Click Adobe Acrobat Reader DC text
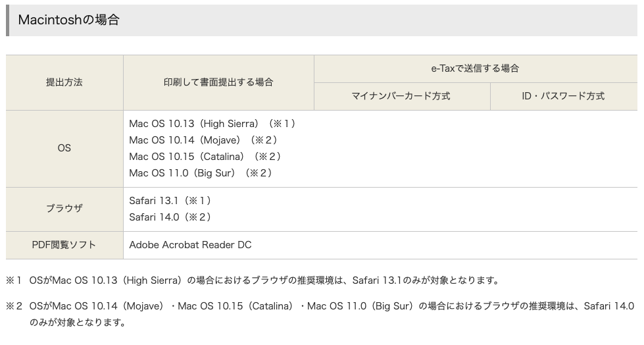The height and width of the screenshot is (345, 644). click(190, 245)
